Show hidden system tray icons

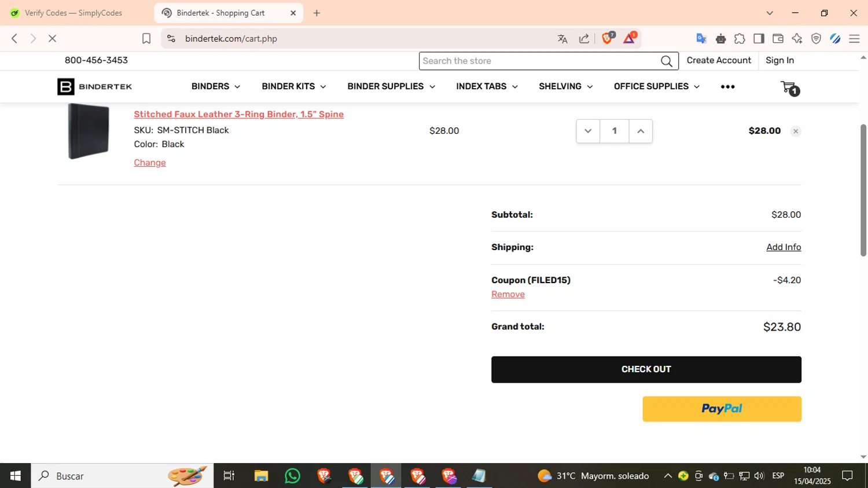668,476
